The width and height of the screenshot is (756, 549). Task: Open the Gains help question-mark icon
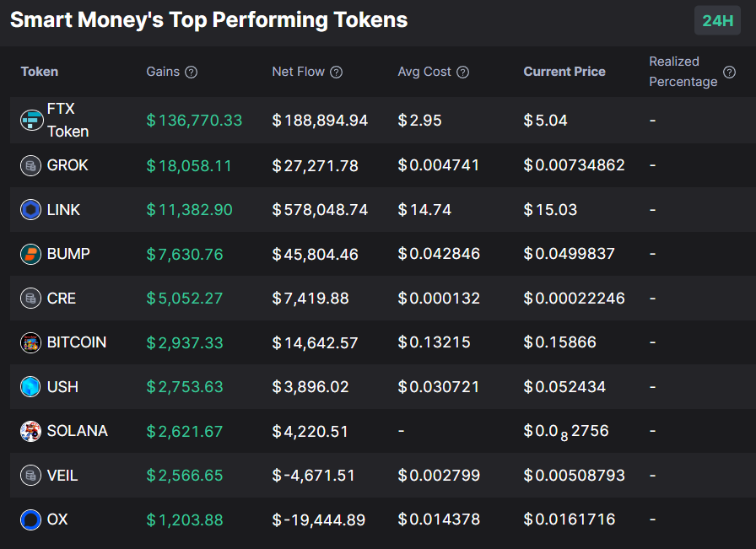pyautogui.click(x=192, y=73)
